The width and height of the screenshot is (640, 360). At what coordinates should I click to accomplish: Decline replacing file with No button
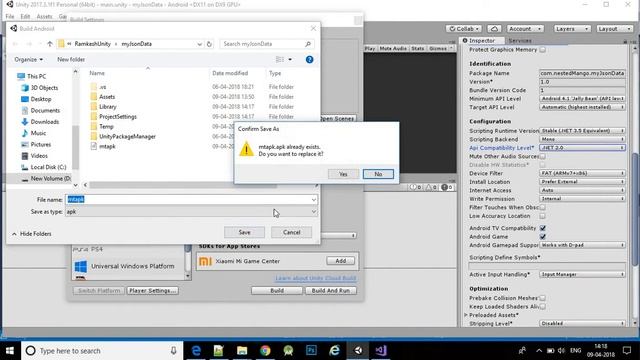(378, 174)
